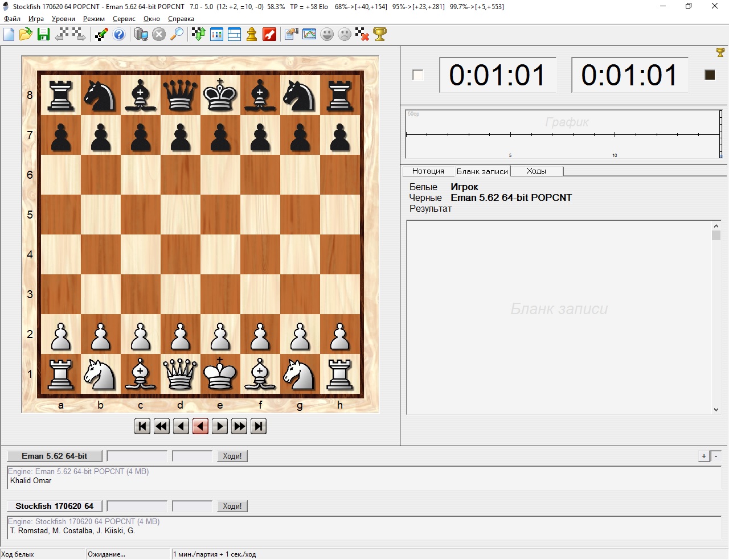Image resolution: width=729 pixels, height=560 pixels.
Task: Flip the board with green arrows icon
Action: [x=198, y=35]
